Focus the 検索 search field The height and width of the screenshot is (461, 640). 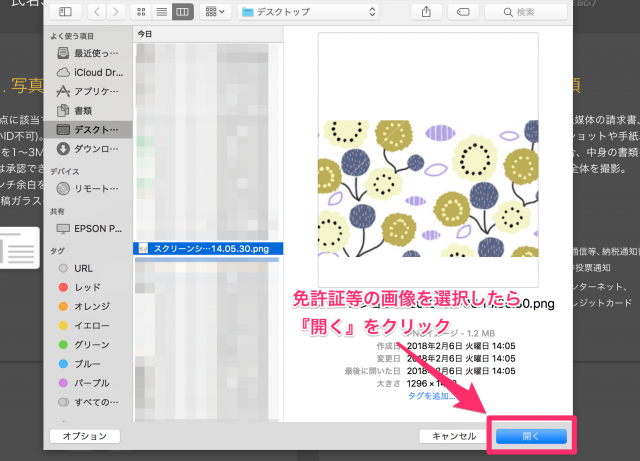[x=526, y=12]
